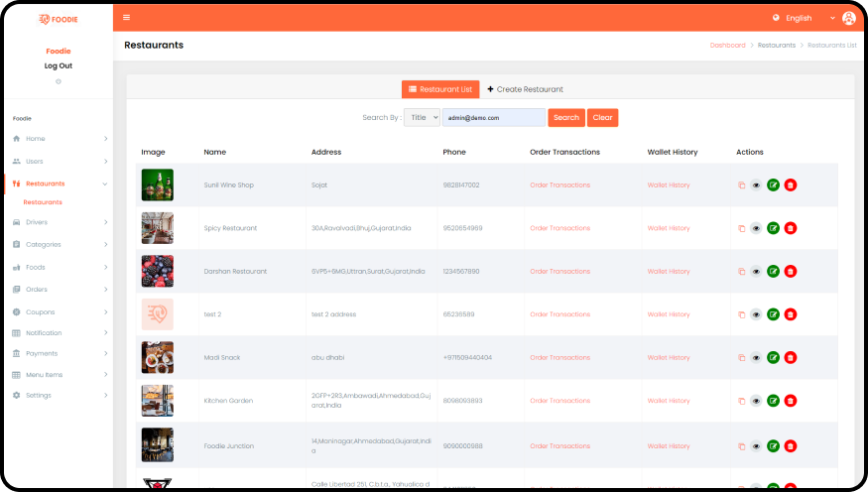Viewport: 868px width, 492px height.
Task: Show details via eye icon for Kitchen Garden
Action: tap(756, 401)
